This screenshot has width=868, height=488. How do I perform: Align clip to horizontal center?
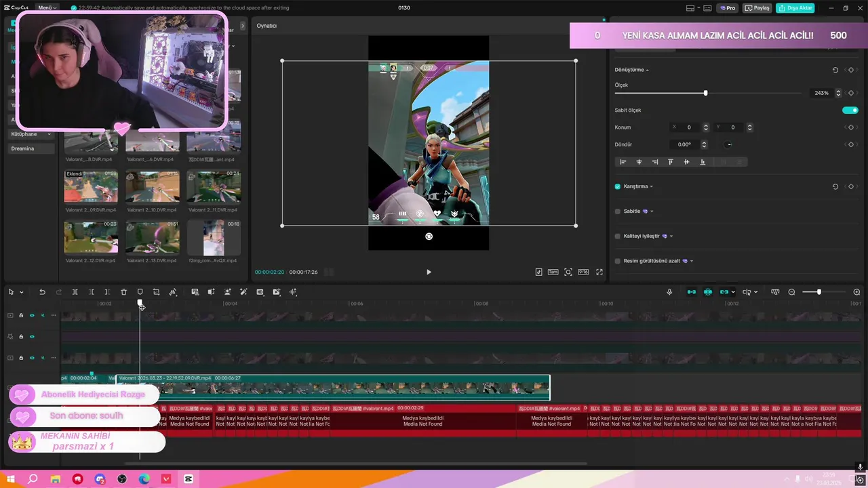click(x=639, y=162)
